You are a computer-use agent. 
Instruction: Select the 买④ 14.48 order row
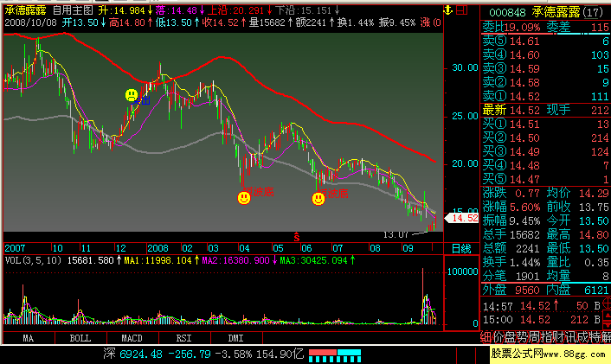545,165
